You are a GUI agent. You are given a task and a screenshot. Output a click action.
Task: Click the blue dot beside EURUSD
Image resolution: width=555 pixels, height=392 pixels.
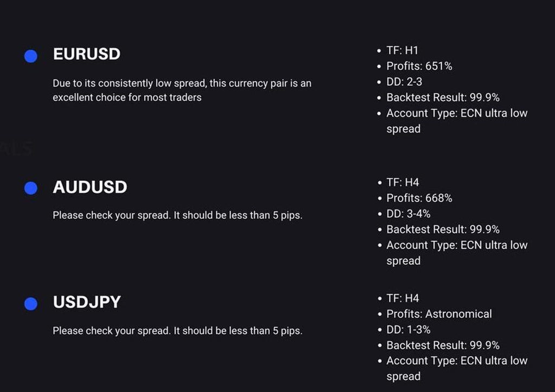point(31,56)
